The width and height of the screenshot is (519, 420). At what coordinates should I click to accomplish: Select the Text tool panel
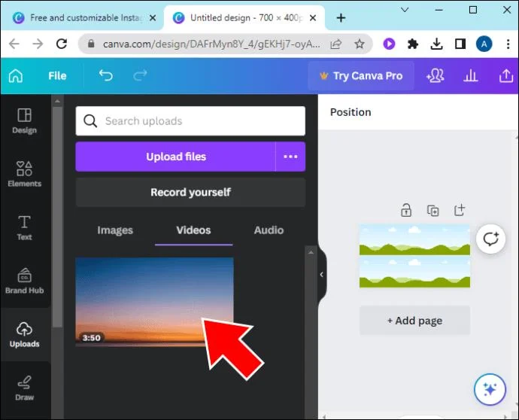point(25,227)
